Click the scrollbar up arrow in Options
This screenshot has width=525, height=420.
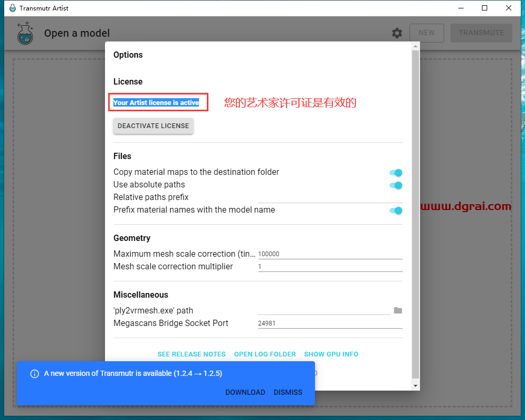click(415, 46)
